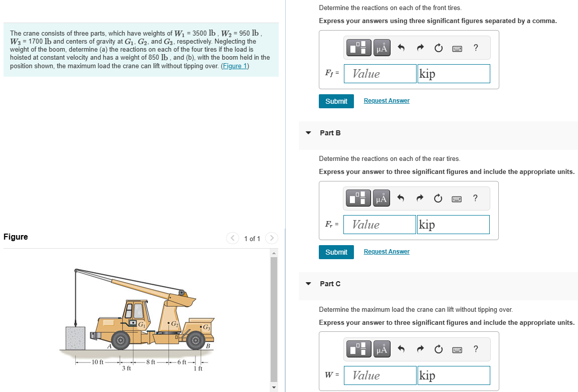Submit the Part A answer
Viewport: 578px width, 392px height.
336,101
